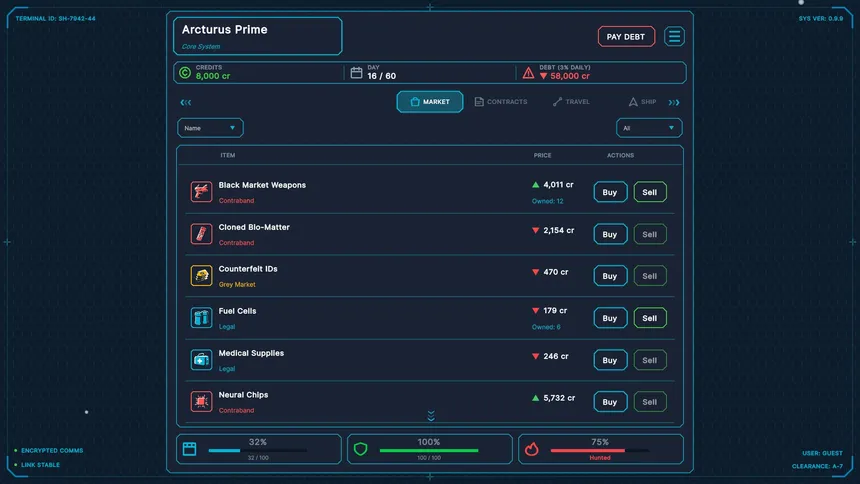Image resolution: width=860 pixels, height=484 pixels.
Task: Click the 32% cargo capacity bar
Action: point(258,451)
